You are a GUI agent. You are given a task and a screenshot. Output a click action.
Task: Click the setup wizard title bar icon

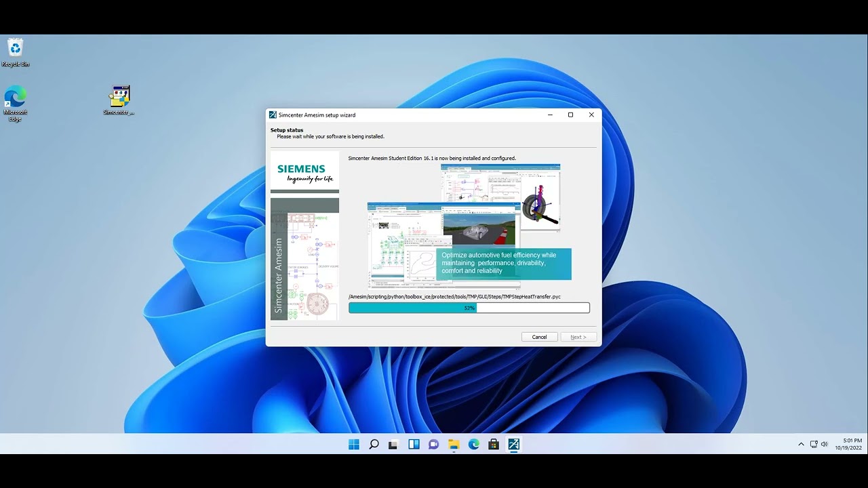pyautogui.click(x=273, y=115)
